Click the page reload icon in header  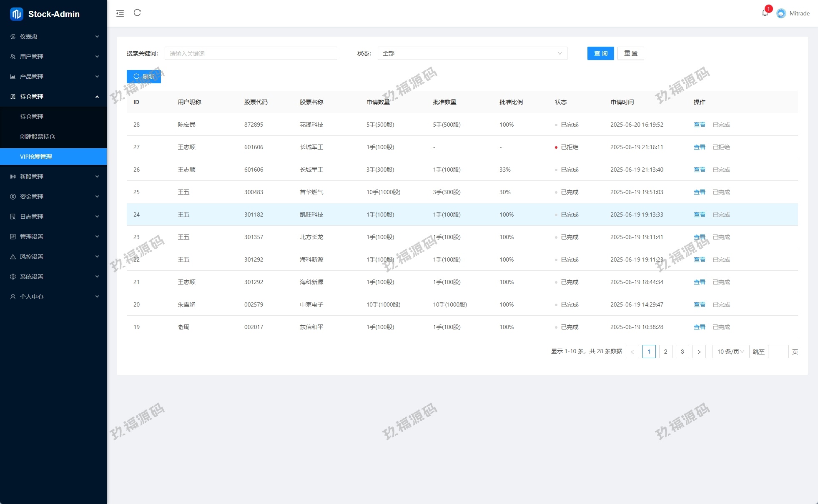pos(137,13)
